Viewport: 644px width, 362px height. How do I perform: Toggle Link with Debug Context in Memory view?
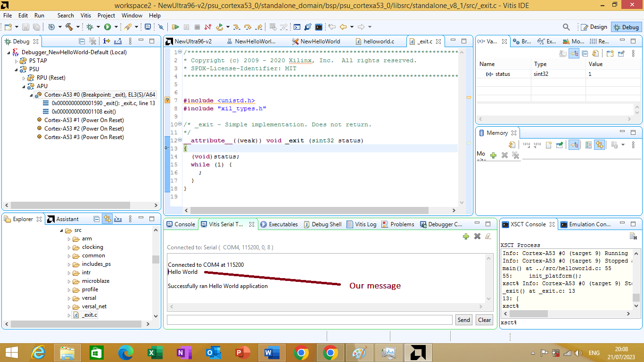(574, 145)
